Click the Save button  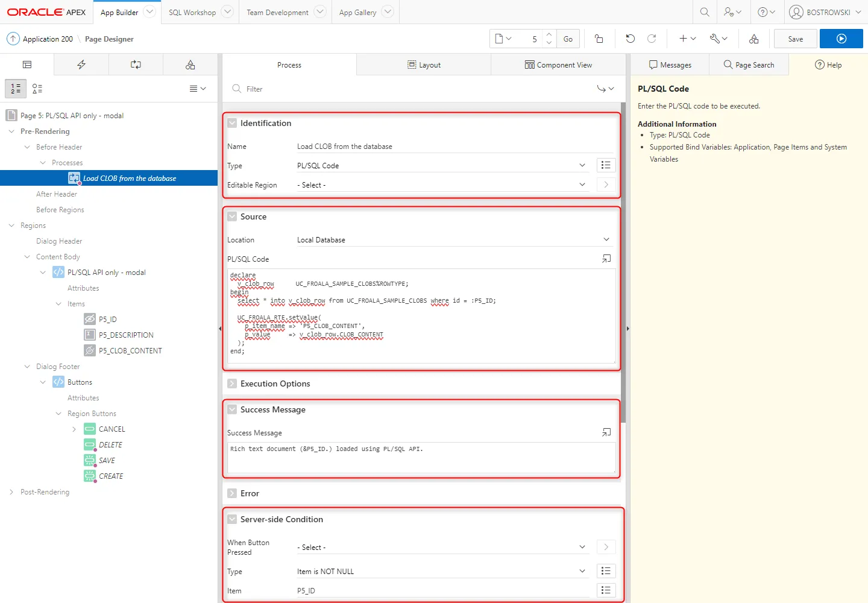[x=795, y=39]
